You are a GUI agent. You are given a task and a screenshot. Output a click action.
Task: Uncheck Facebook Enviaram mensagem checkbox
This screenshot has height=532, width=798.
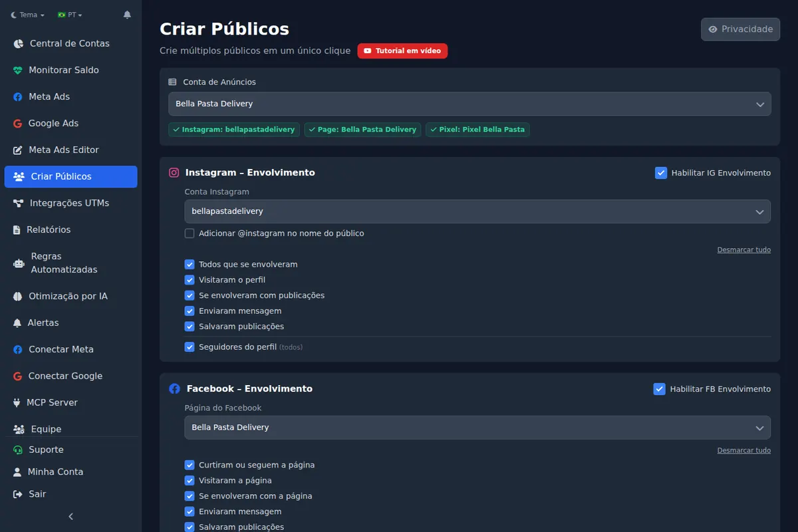click(190, 511)
